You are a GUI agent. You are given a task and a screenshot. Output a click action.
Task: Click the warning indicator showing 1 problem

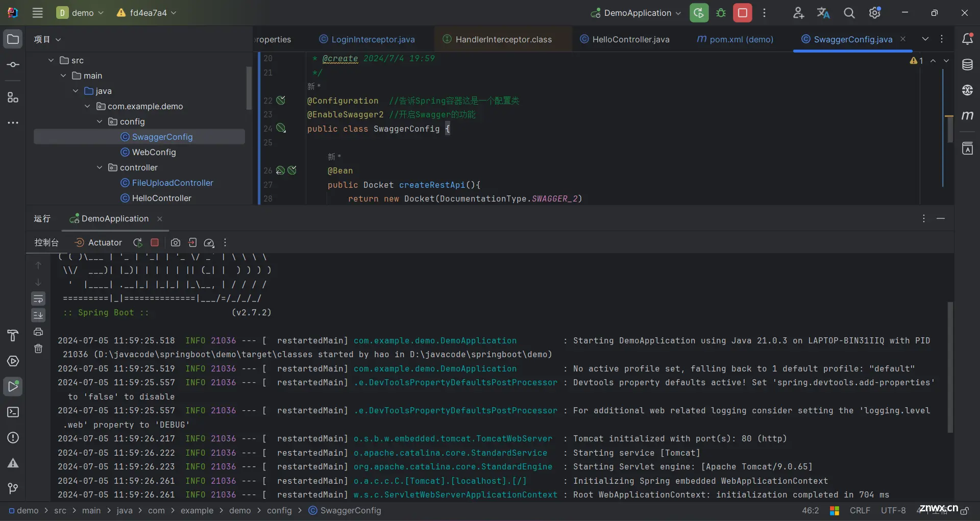[917, 61]
